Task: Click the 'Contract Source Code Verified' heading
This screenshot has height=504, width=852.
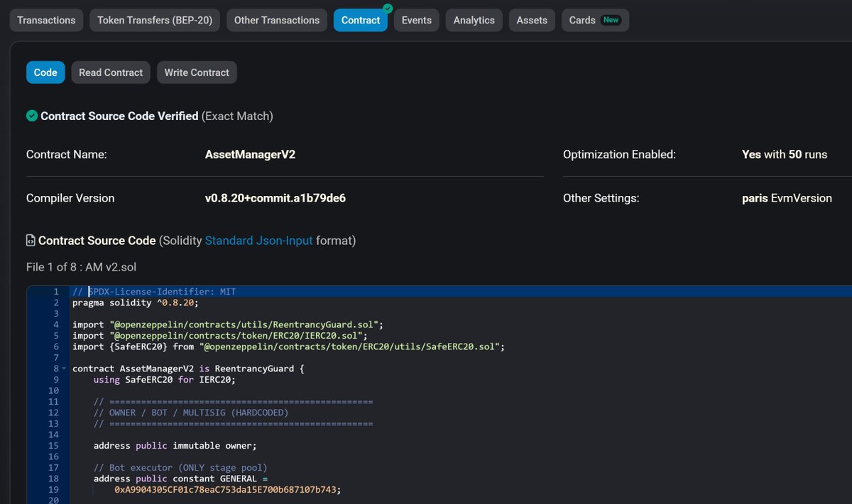Action: coord(119,116)
